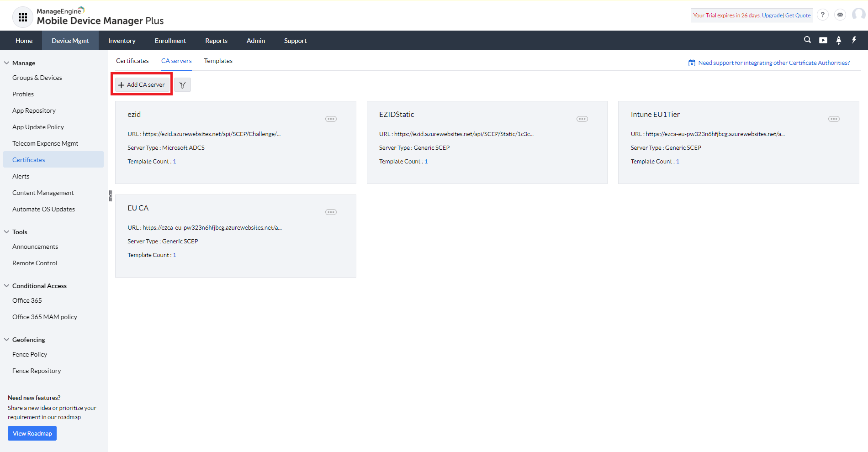This screenshot has width=868, height=452.
Task: Click EU CA template count link
Action: click(x=175, y=255)
